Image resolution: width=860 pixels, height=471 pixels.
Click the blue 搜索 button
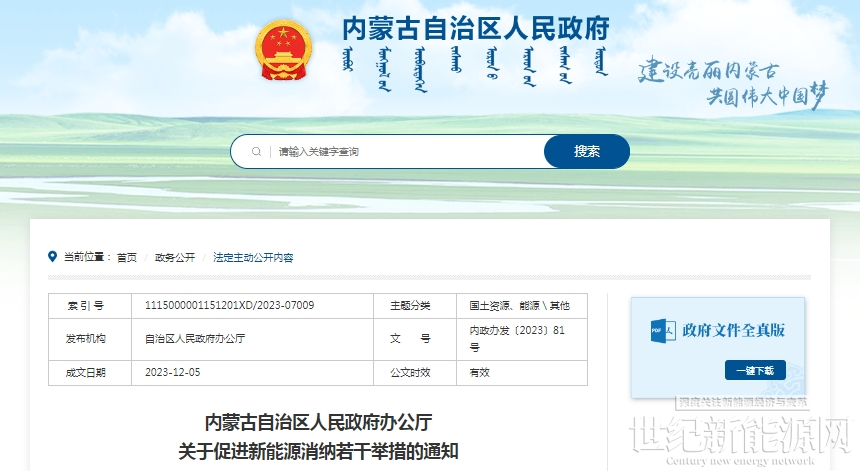point(586,151)
